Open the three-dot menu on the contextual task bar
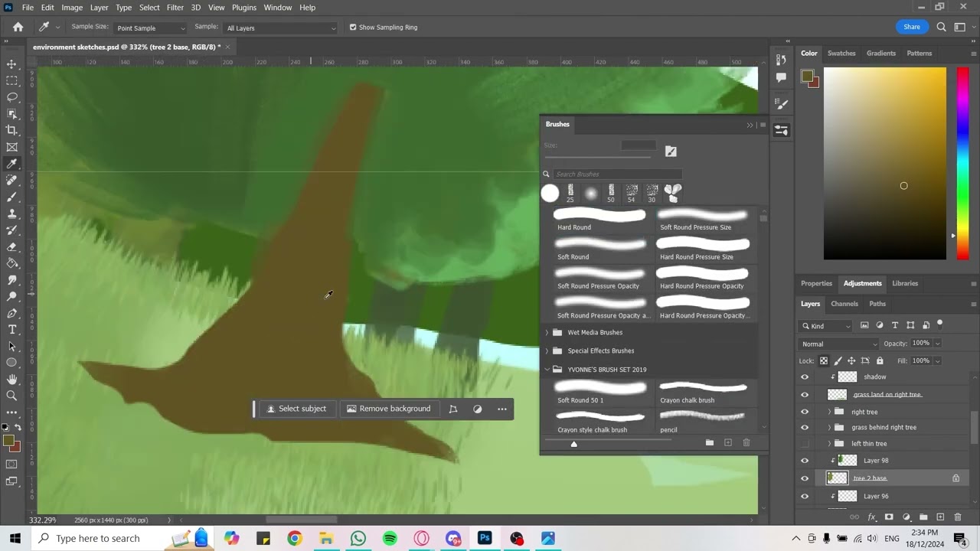This screenshot has height=551, width=980. [x=502, y=409]
